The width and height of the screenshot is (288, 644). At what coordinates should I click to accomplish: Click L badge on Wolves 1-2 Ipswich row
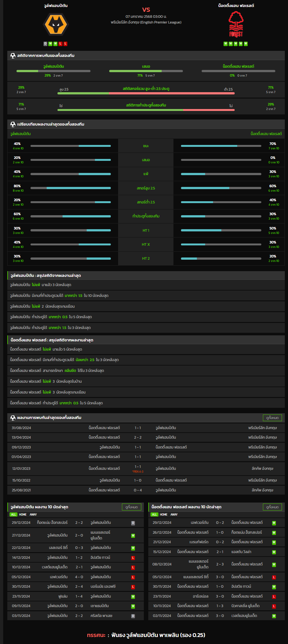[x=133, y=558]
